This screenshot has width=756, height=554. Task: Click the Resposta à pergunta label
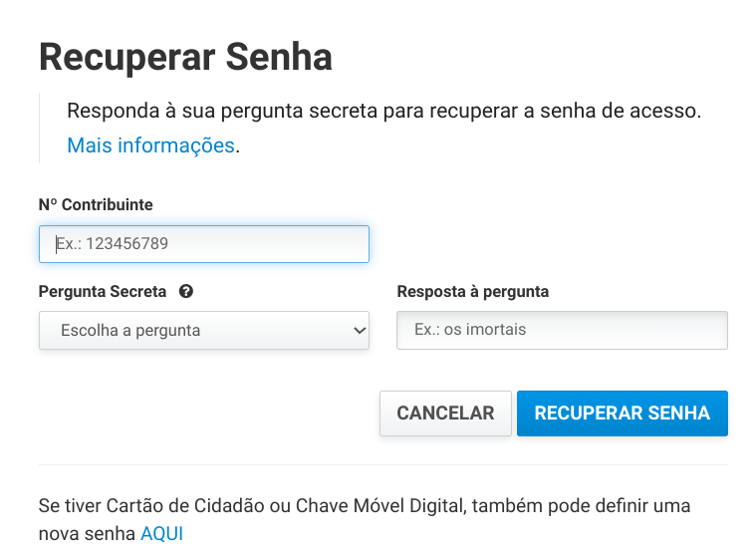[x=472, y=292]
